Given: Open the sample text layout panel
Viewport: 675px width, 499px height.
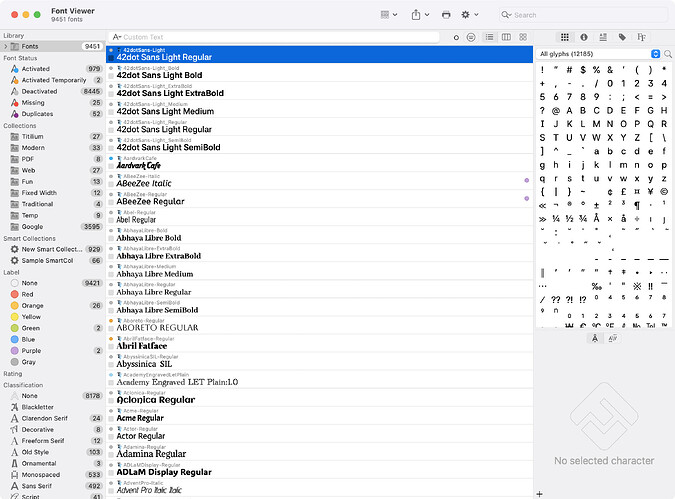Looking at the screenshot, I should click(603, 37).
